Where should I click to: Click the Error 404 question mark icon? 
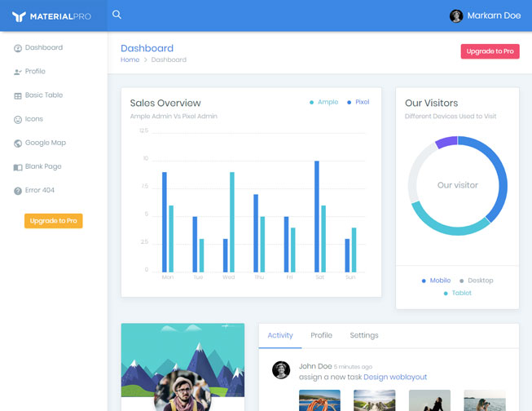point(18,191)
